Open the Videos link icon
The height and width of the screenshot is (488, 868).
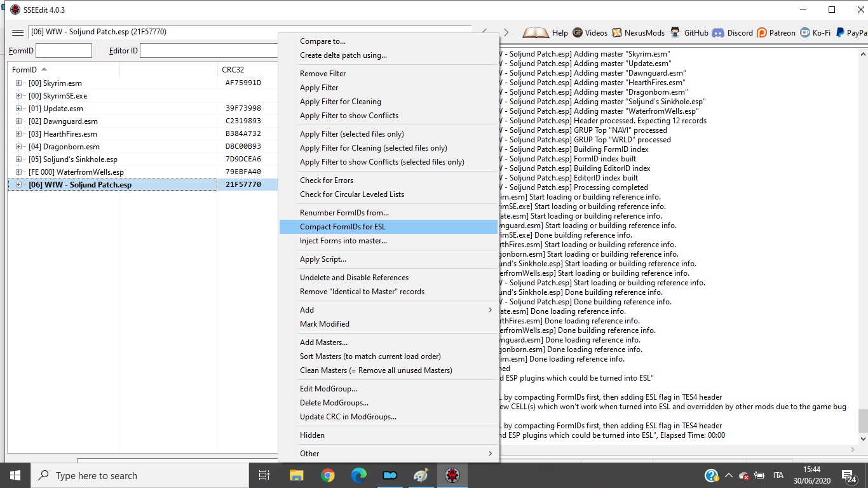(x=578, y=32)
